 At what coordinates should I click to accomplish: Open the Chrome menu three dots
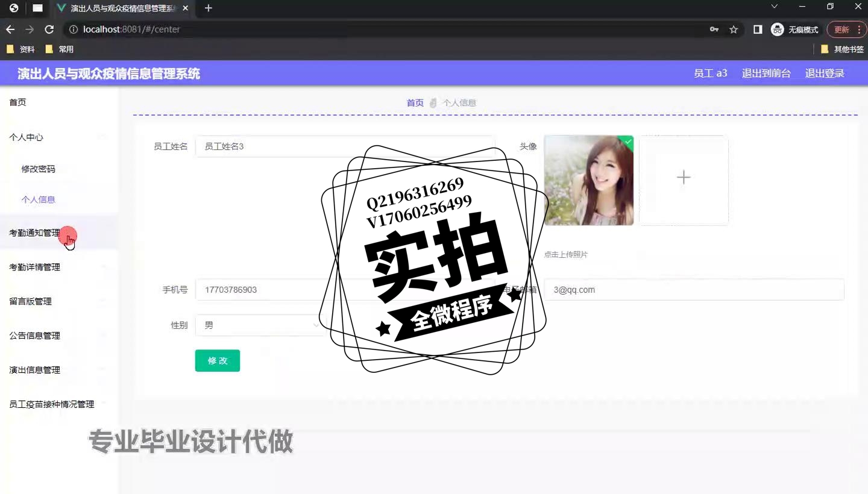(859, 29)
